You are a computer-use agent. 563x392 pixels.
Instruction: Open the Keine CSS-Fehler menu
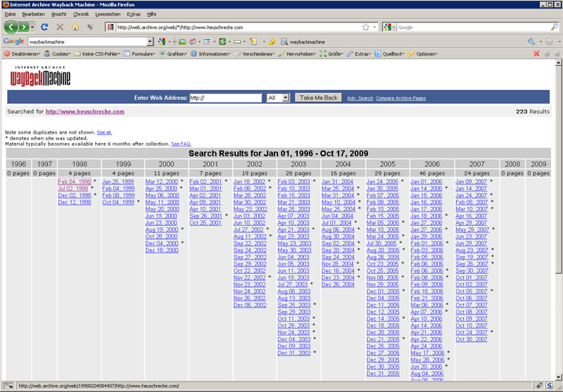(x=97, y=54)
